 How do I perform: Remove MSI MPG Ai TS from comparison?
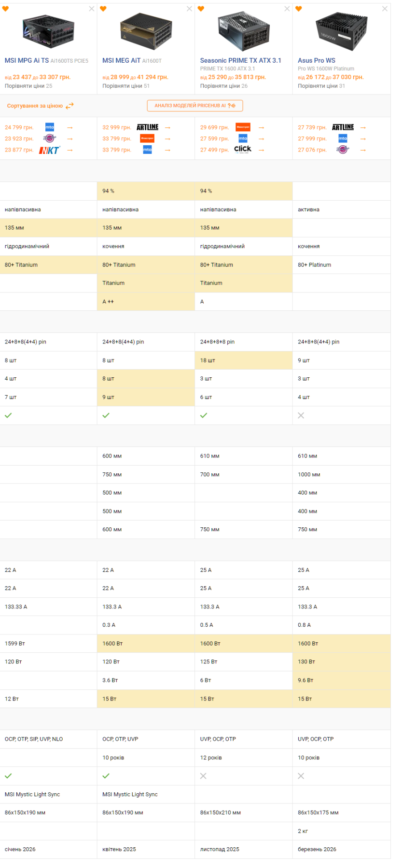point(92,9)
